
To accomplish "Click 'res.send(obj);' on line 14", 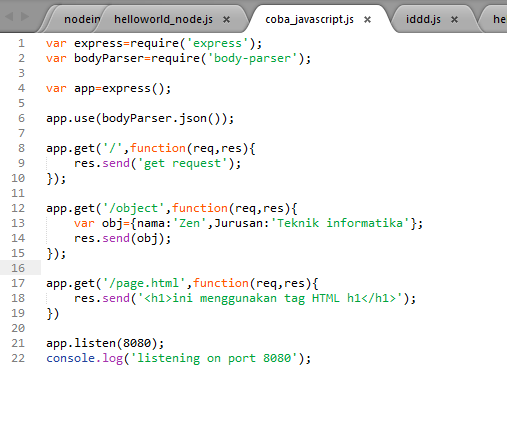I will point(122,238).
